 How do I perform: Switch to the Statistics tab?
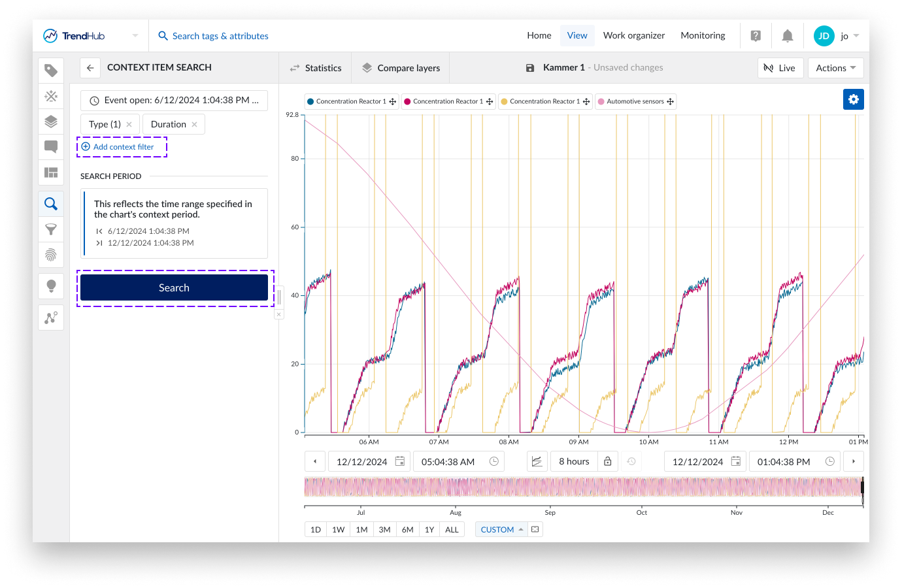(x=316, y=68)
